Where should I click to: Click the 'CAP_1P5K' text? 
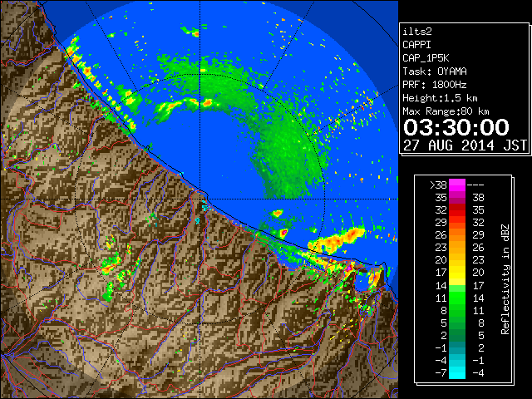pyautogui.click(x=426, y=58)
